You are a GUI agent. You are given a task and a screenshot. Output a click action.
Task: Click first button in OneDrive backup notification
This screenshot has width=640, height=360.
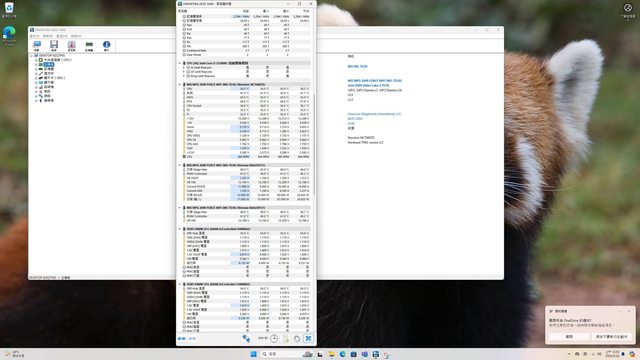[569, 336]
